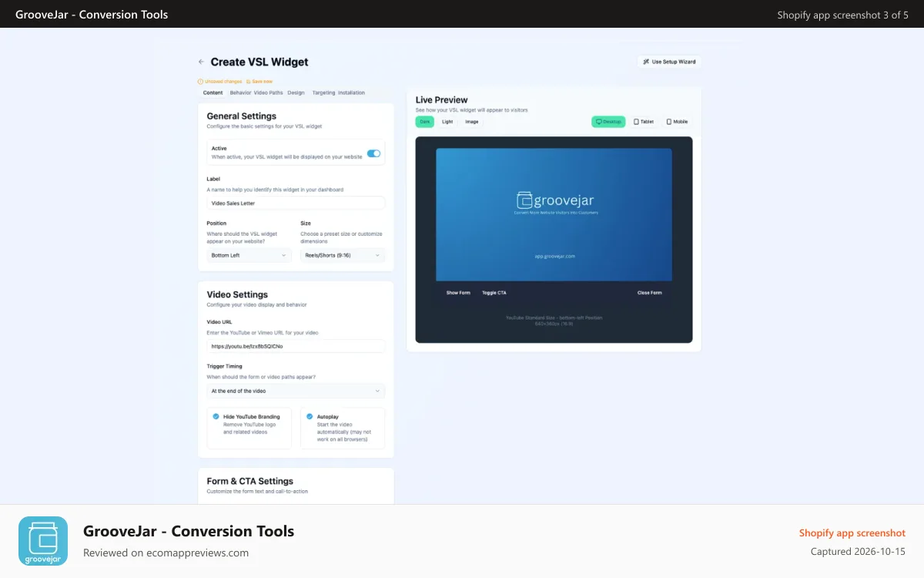924x578 pixels.
Task: Click the Label input field
Action: pos(296,203)
